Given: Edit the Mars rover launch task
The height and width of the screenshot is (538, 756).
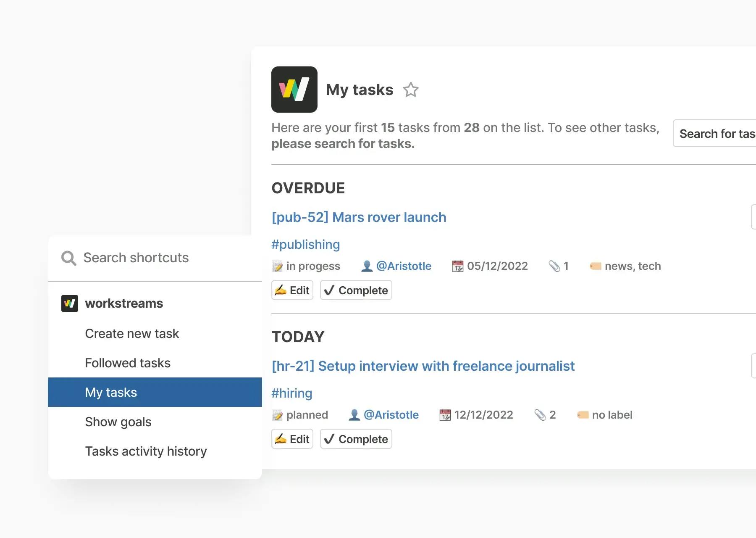Looking at the screenshot, I should tap(292, 290).
